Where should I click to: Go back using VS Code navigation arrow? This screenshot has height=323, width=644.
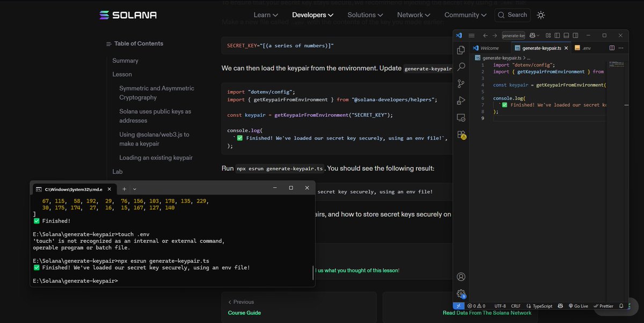pos(485,35)
